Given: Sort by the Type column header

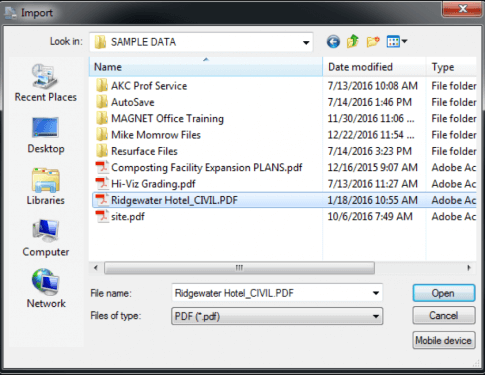Looking at the screenshot, I should (452, 67).
